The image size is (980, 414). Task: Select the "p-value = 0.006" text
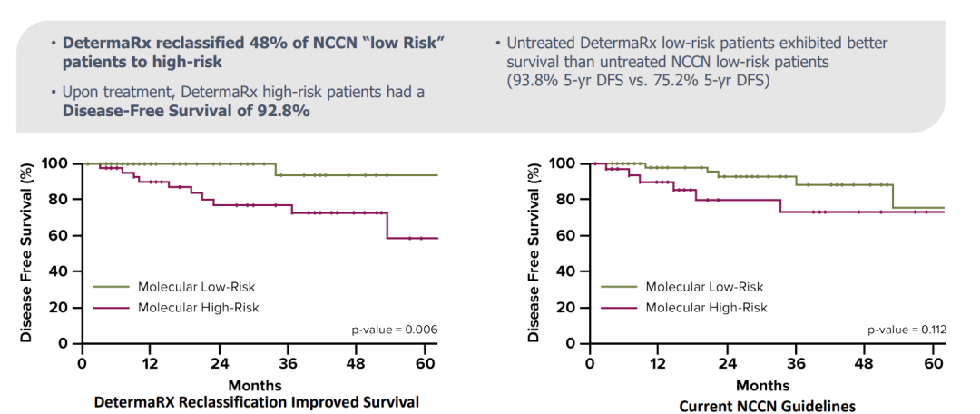click(395, 330)
